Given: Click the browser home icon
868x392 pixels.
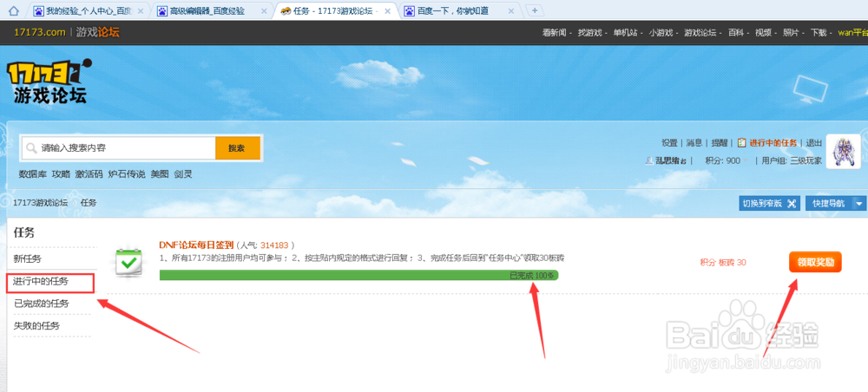Looking at the screenshot, I should point(14,10).
